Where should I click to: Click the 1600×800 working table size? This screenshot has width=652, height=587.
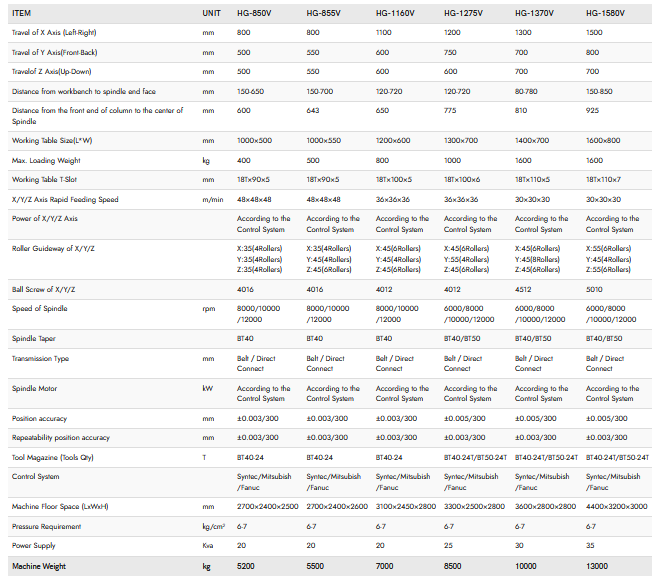[x=605, y=141]
